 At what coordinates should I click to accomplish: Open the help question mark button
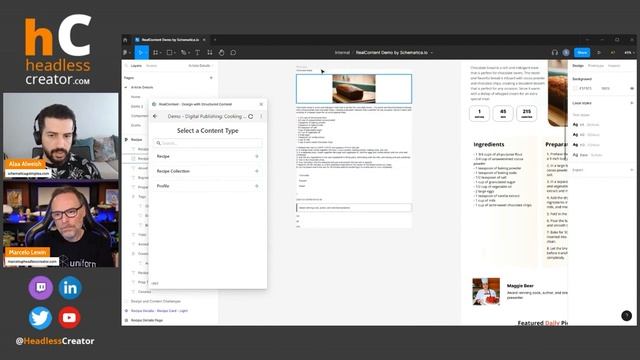[627, 316]
